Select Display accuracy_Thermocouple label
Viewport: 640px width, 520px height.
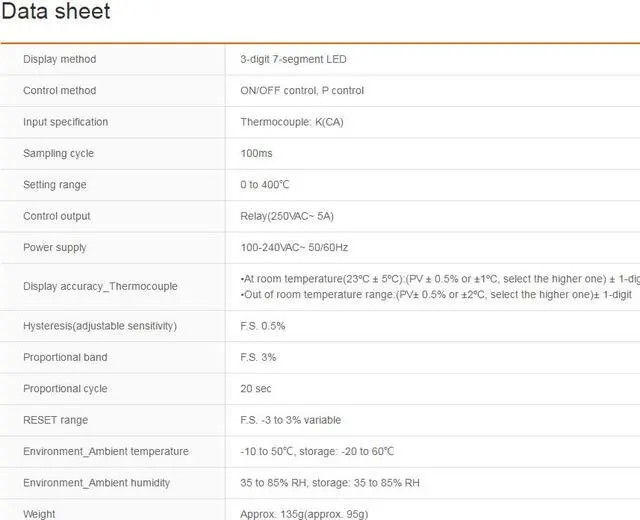tap(100, 287)
